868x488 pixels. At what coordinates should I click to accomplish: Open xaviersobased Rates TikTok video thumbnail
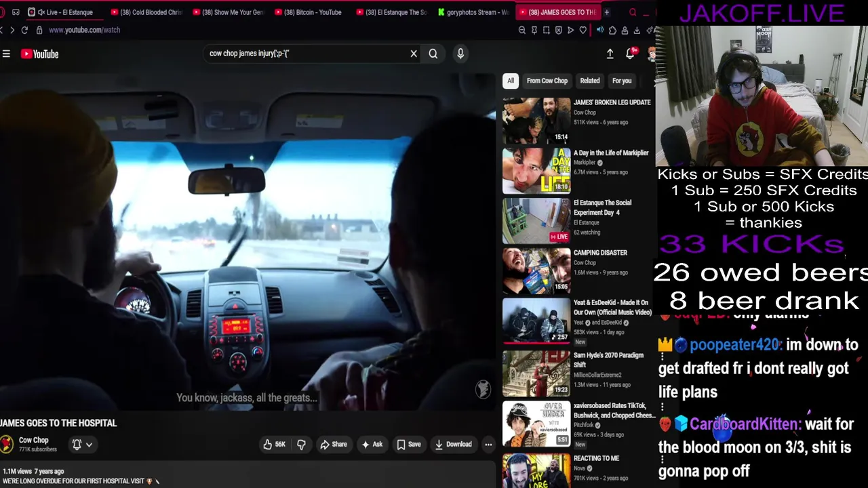[536, 424]
